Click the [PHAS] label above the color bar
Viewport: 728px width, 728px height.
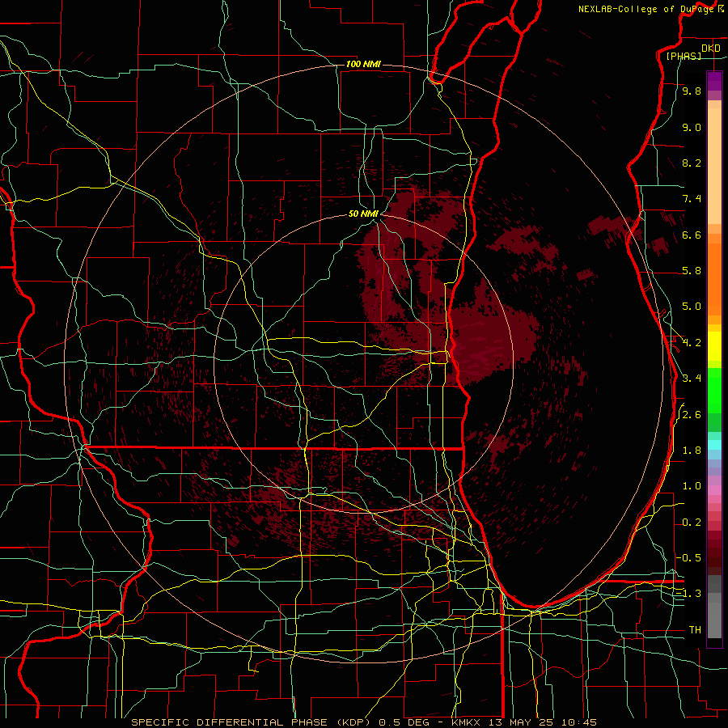click(x=684, y=57)
